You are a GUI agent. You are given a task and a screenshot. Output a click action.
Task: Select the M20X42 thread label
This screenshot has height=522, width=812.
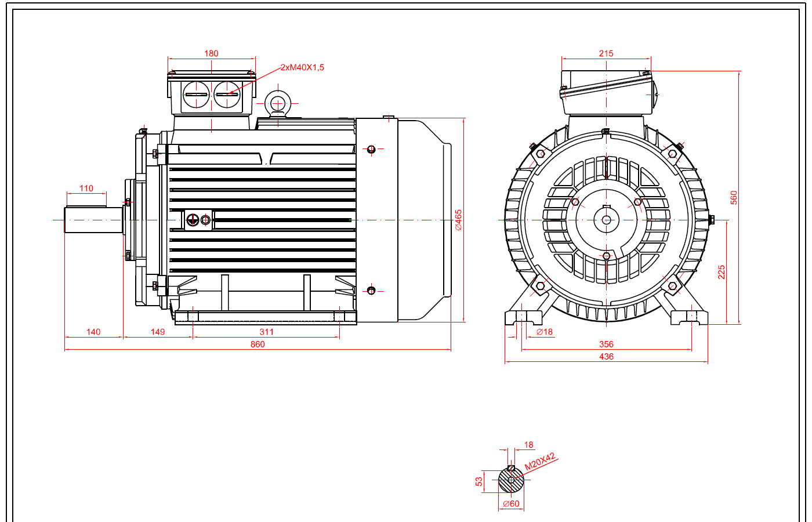(540, 462)
